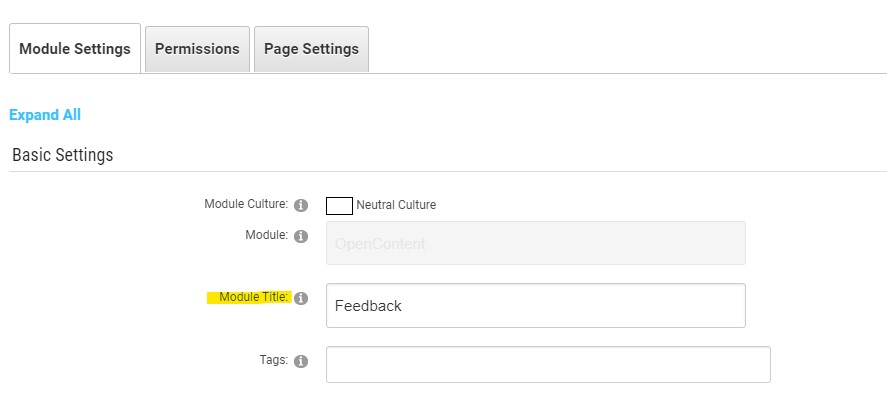Click the disabled OpenContent module field
This screenshot has height=419, width=887.
(536, 243)
